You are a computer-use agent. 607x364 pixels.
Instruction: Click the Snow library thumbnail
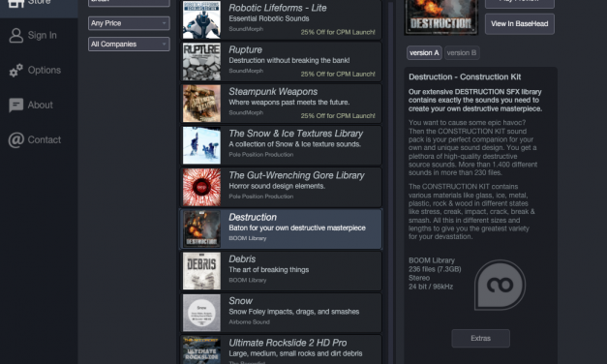pyautogui.click(x=201, y=313)
